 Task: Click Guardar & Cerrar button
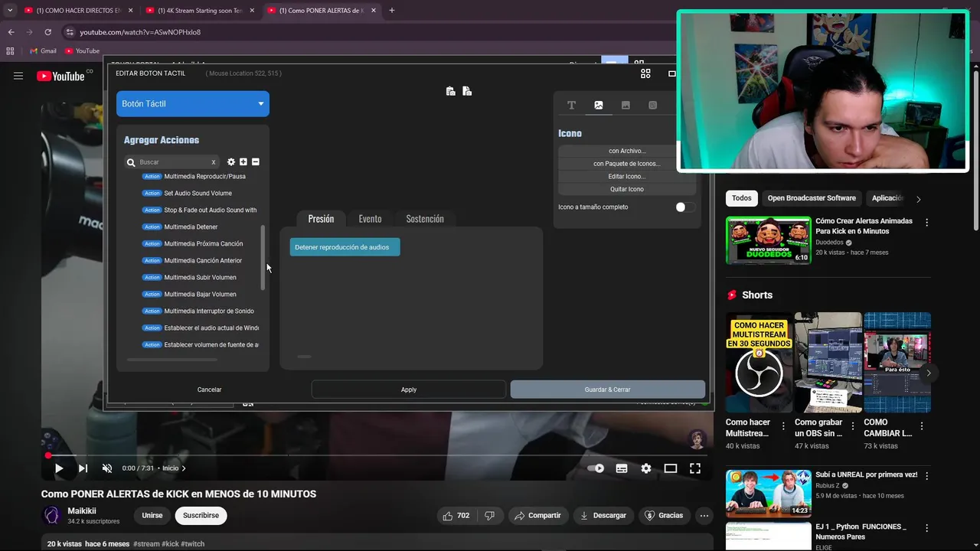coord(608,390)
